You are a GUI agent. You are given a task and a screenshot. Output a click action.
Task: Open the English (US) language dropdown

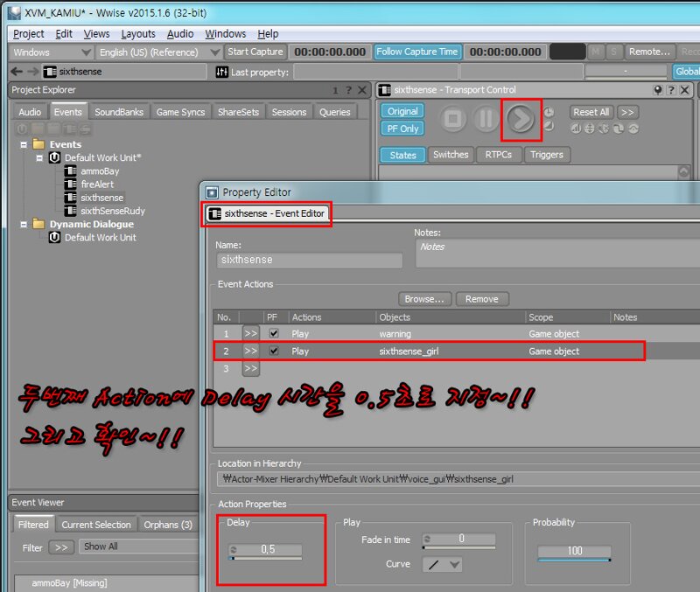[158, 52]
